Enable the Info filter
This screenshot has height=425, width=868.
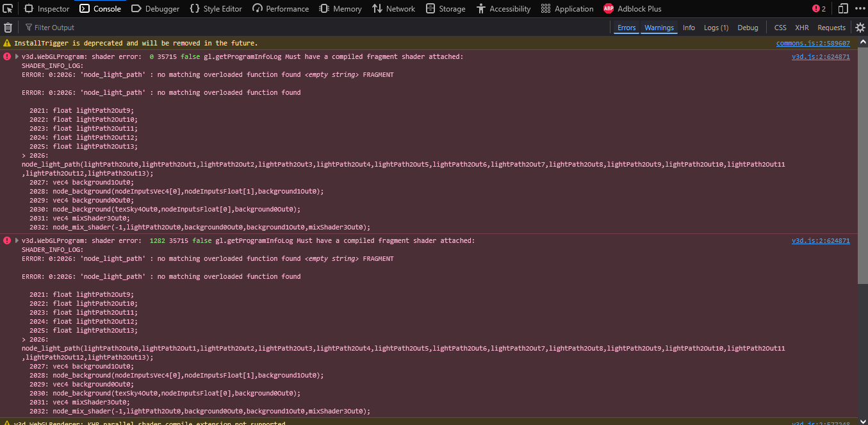(x=689, y=28)
